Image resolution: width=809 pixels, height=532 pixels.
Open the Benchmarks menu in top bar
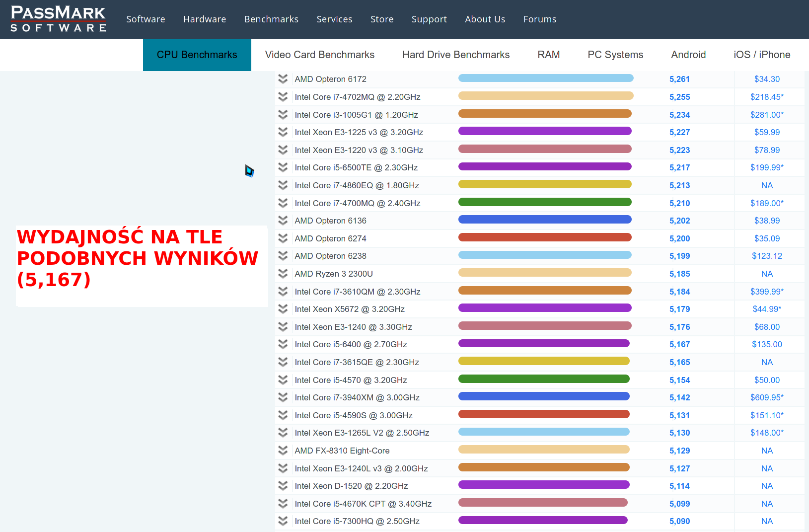click(x=271, y=19)
